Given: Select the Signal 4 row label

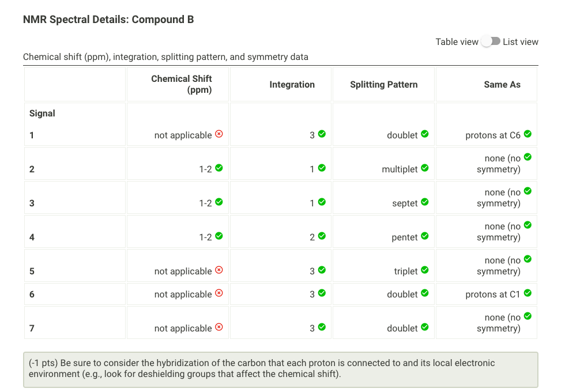Looking at the screenshot, I should 31,236.
